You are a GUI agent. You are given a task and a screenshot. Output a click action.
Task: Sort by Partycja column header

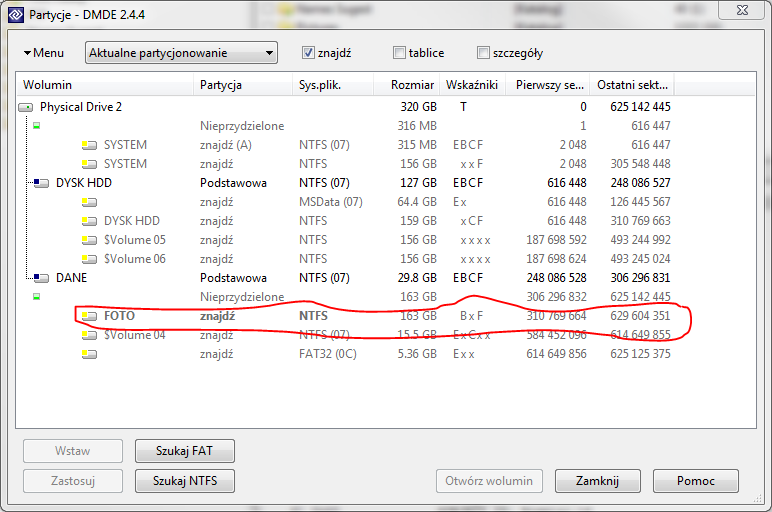point(243,85)
